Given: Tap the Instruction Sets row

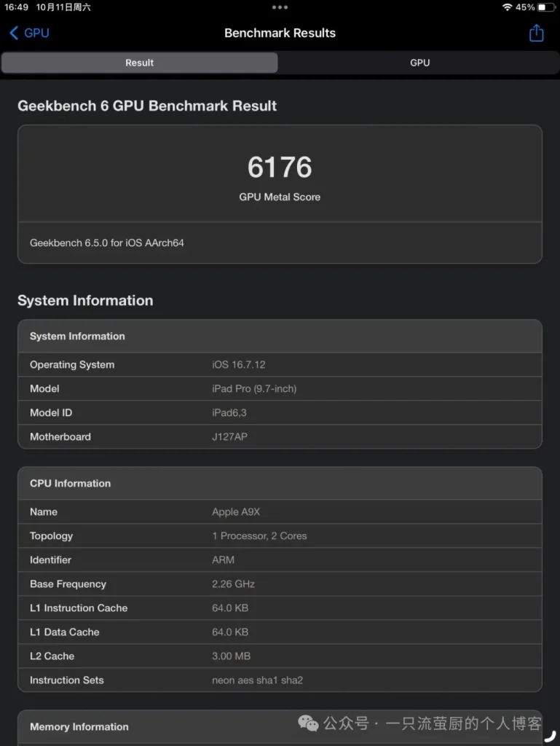Looking at the screenshot, I should click(x=280, y=680).
